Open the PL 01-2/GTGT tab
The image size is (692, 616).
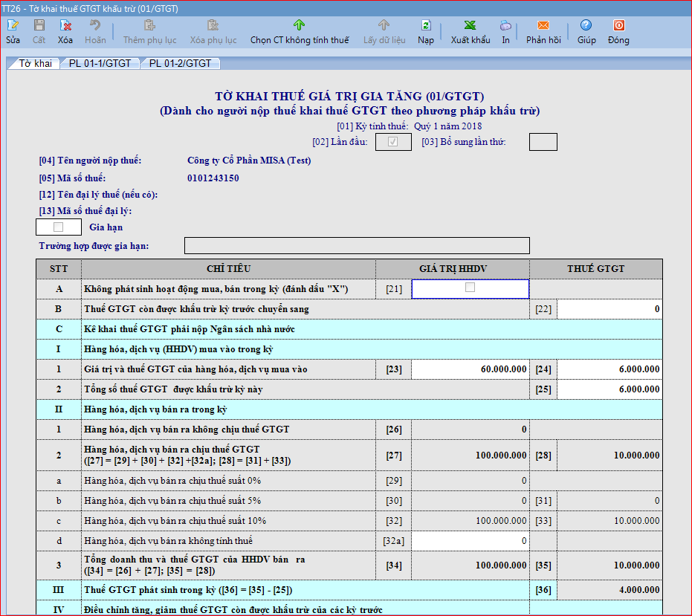point(180,64)
